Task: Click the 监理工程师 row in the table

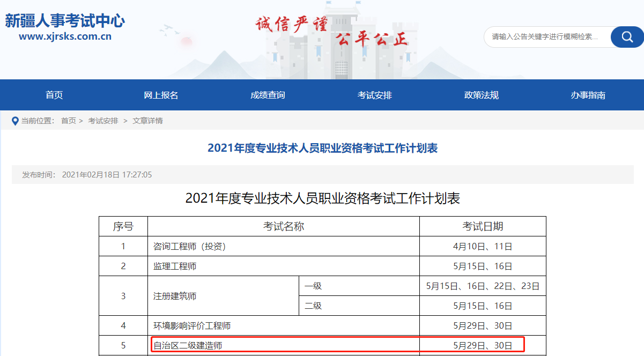Action: (x=177, y=265)
